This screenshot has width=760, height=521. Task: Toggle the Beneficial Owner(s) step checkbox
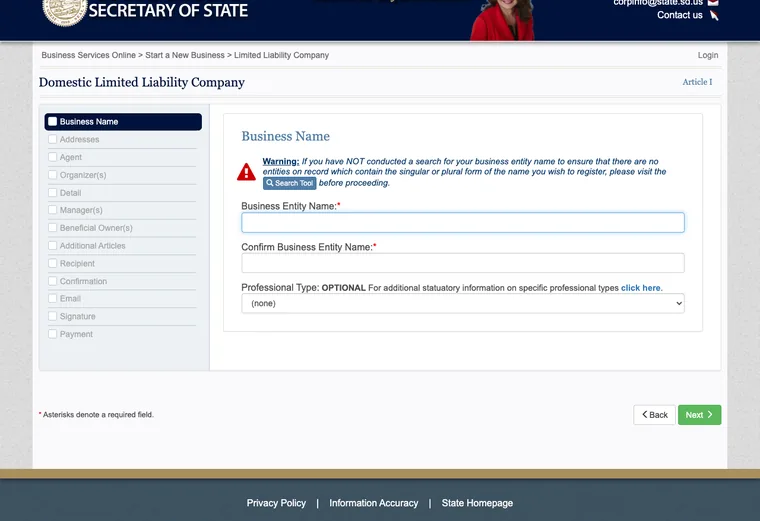point(52,228)
